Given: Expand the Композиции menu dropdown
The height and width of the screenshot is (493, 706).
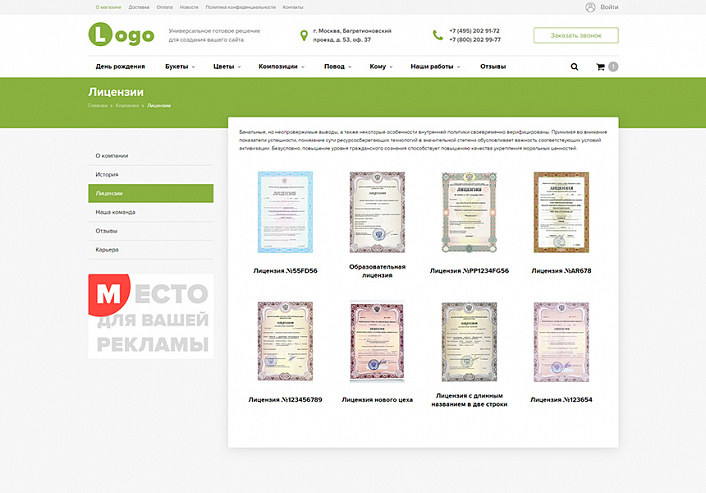Looking at the screenshot, I should pyautogui.click(x=281, y=67).
